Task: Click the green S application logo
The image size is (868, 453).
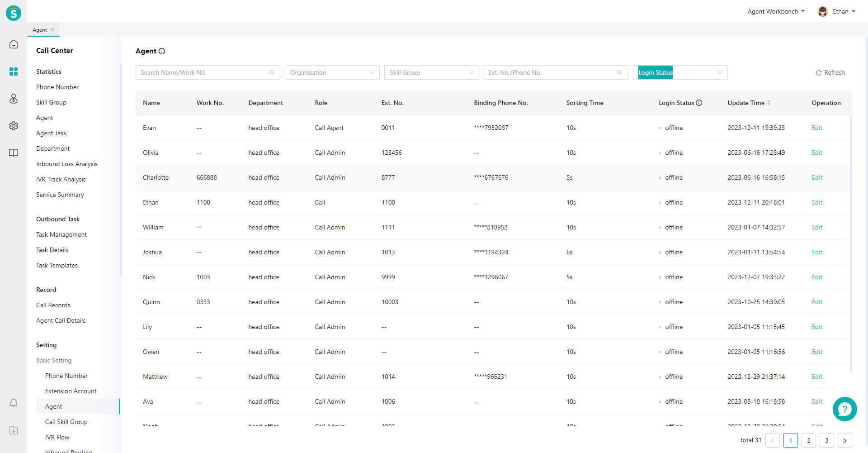Action: coord(14,13)
